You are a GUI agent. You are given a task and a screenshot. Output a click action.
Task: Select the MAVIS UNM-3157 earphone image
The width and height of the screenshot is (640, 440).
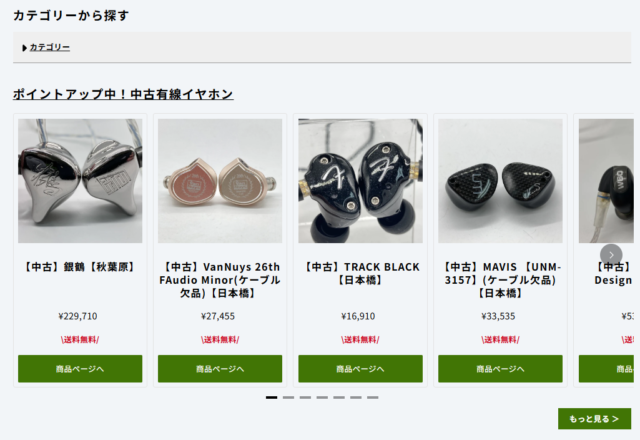pos(500,181)
